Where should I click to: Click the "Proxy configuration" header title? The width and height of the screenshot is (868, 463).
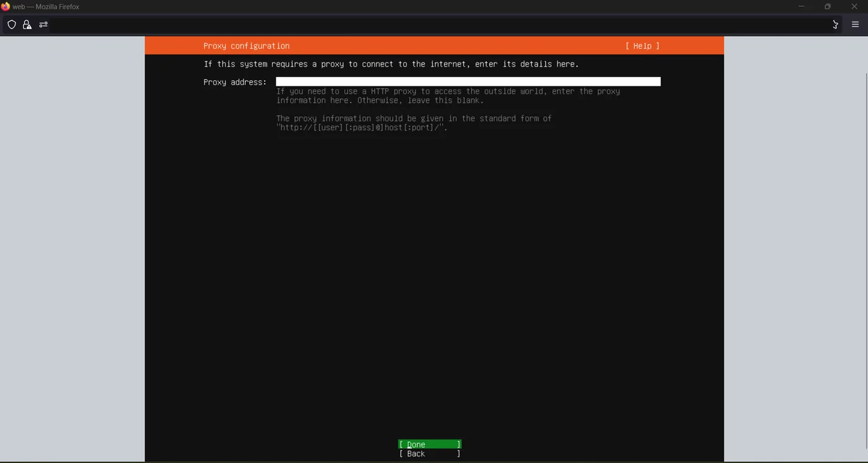coord(246,46)
